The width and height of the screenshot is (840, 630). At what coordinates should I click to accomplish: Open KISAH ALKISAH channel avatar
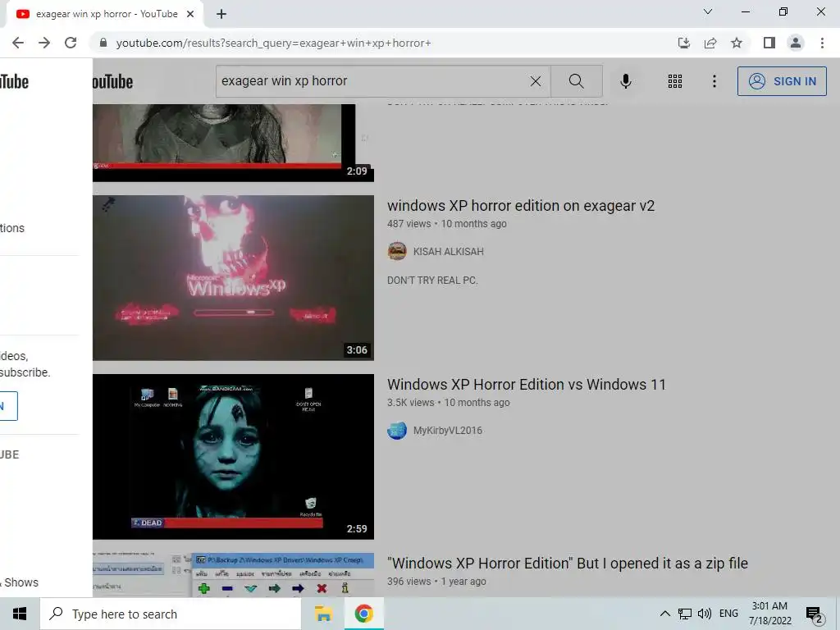[397, 251]
